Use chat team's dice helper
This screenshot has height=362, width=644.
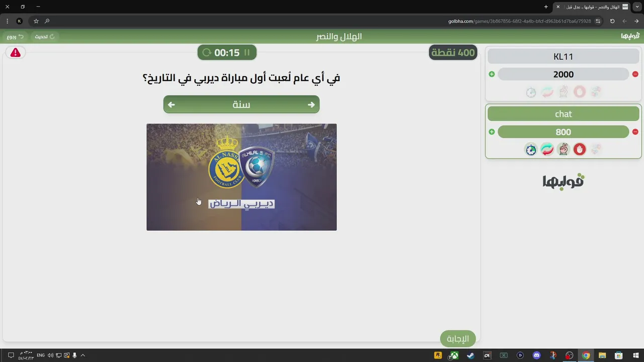(x=596, y=149)
